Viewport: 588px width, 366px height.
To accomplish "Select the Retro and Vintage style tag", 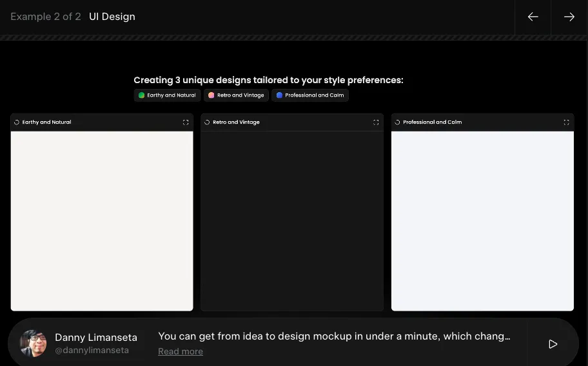I will point(237,95).
